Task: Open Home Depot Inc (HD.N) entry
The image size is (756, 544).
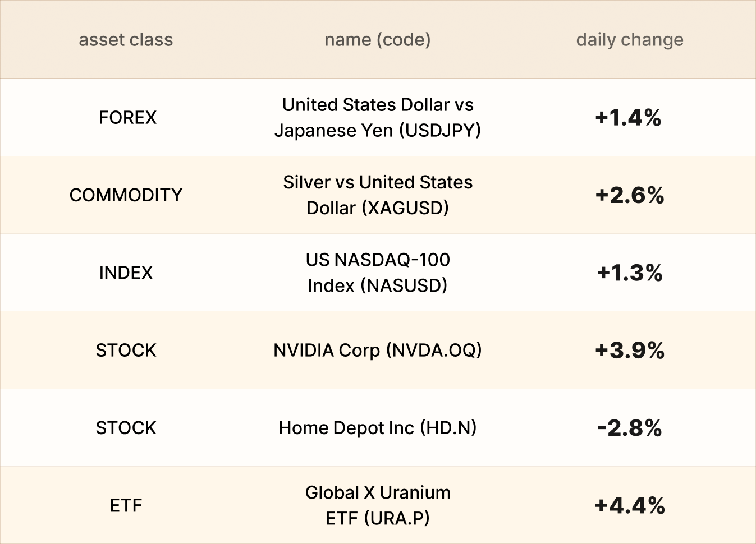Action: coord(377,428)
